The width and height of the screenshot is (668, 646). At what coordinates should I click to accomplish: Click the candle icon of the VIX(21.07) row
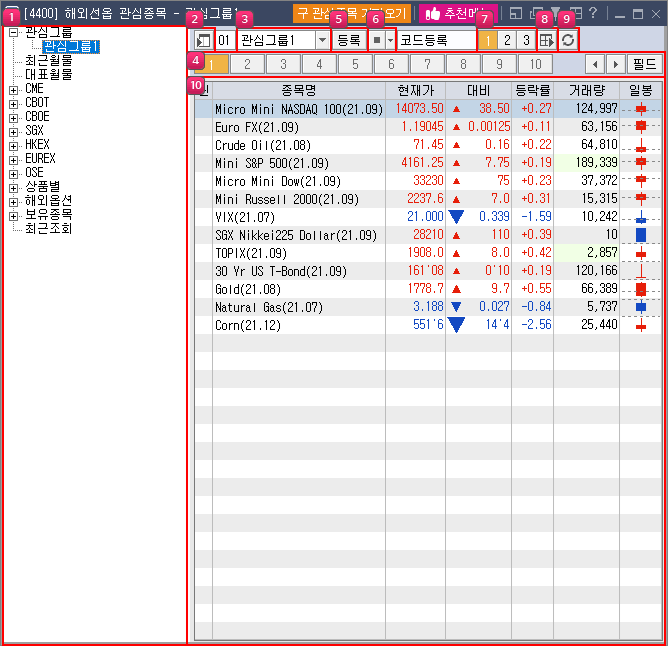[641, 217]
